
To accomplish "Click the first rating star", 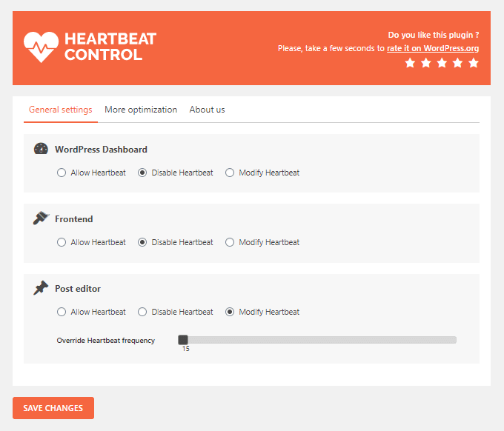I will (x=410, y=63).
